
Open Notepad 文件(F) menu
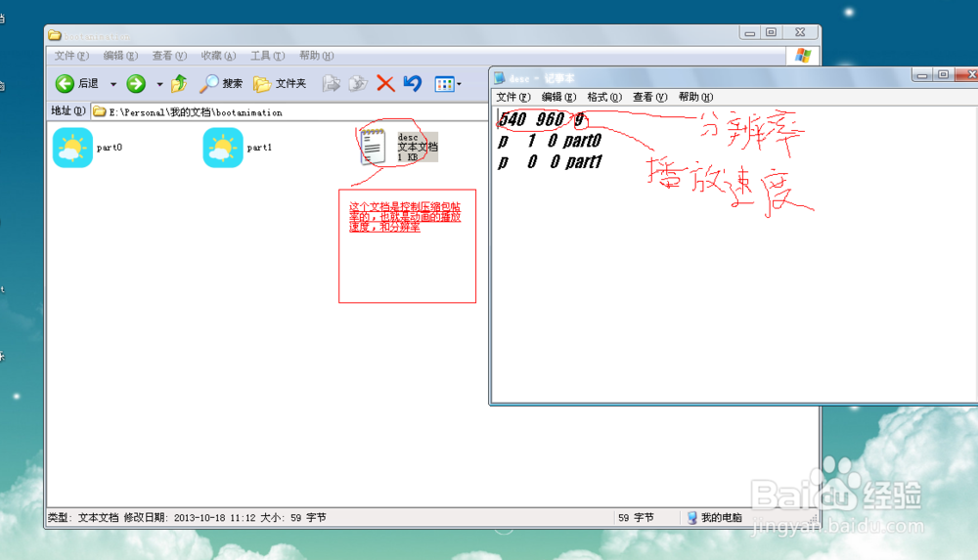coord(512,97)
